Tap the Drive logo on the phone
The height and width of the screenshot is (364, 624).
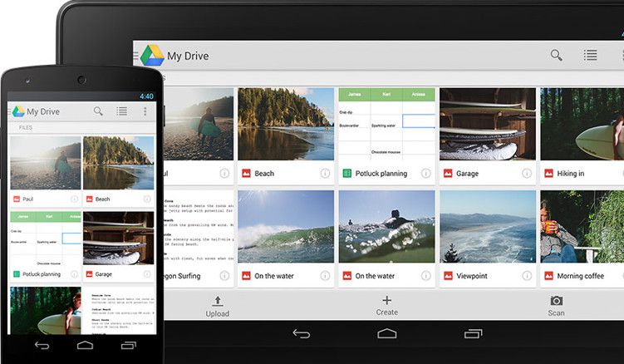click(18, 111)
